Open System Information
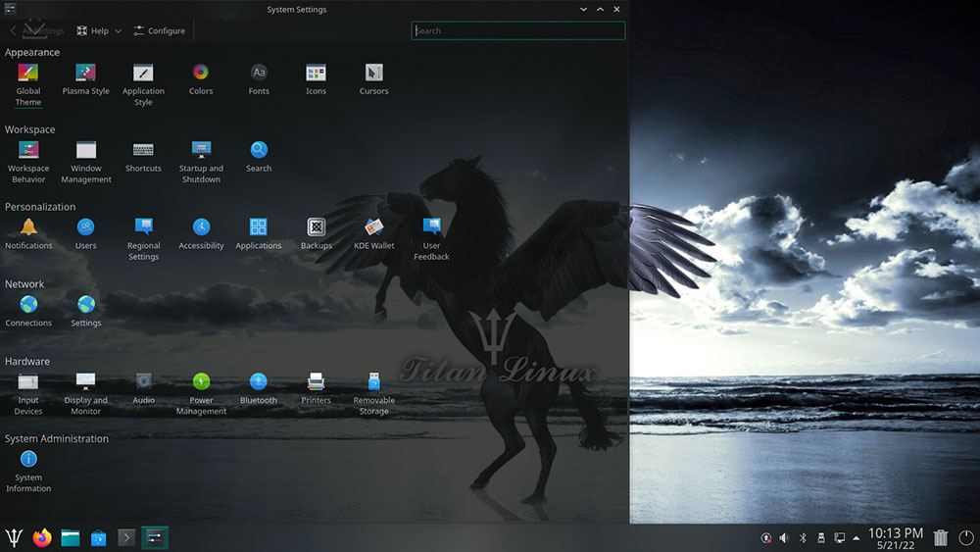Viewport: 980px width, 552px height. pyautogui.click(x=28, y=460)
